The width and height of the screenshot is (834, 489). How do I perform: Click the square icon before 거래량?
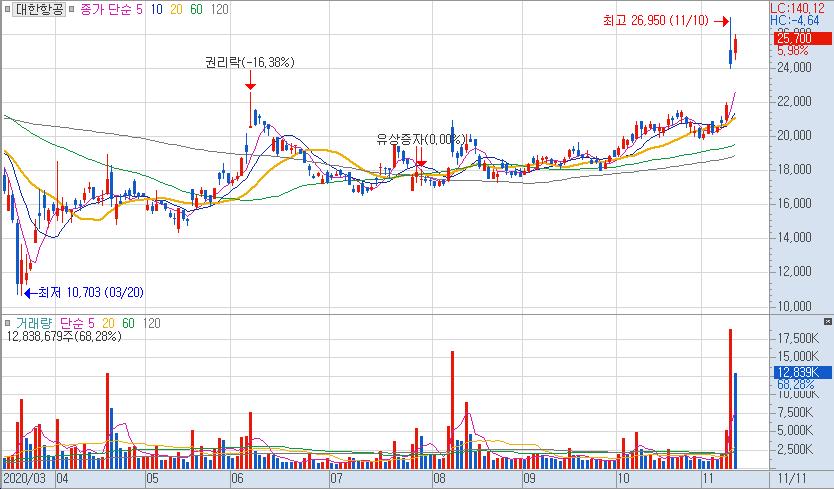(x=7, y=323)
